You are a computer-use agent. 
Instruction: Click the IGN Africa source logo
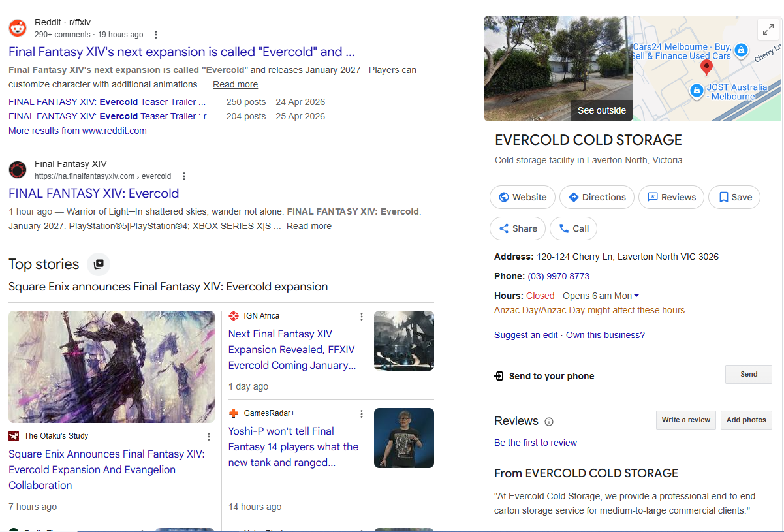(x=234, y=316)
